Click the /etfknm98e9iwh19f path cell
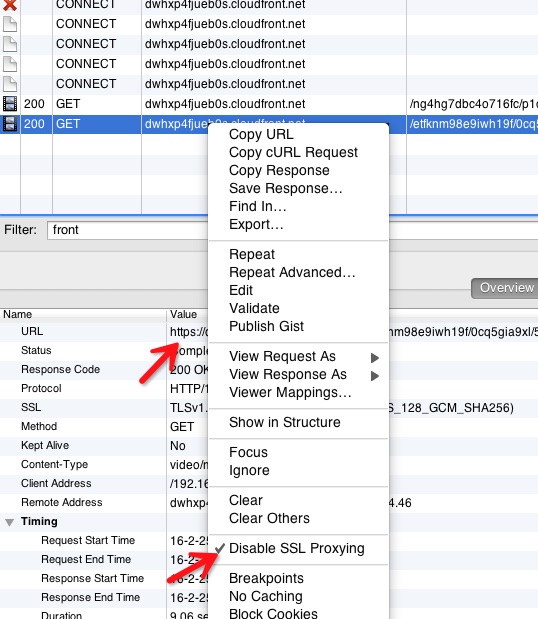The image size is (538, 619). 473,124
